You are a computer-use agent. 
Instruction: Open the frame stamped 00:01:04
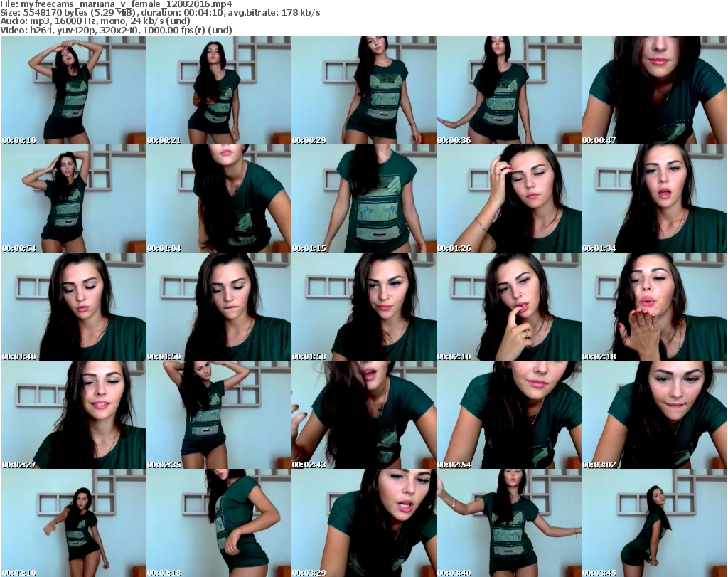pos(219,198)
